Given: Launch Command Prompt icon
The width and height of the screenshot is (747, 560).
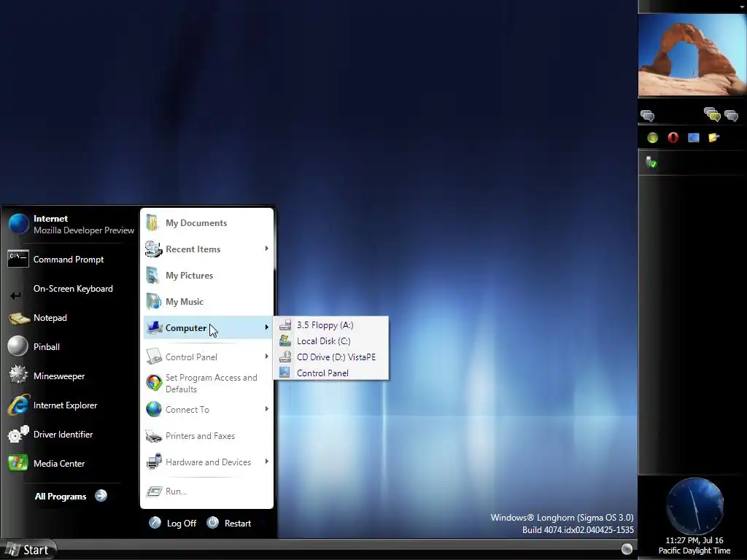Looking at the screenshot, I should [x=18, y=259].
